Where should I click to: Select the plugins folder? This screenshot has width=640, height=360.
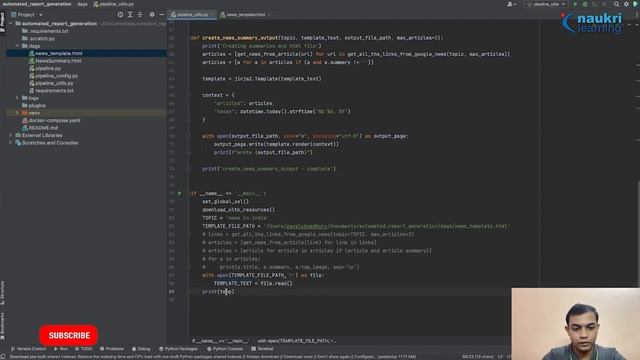pos(37,105)
